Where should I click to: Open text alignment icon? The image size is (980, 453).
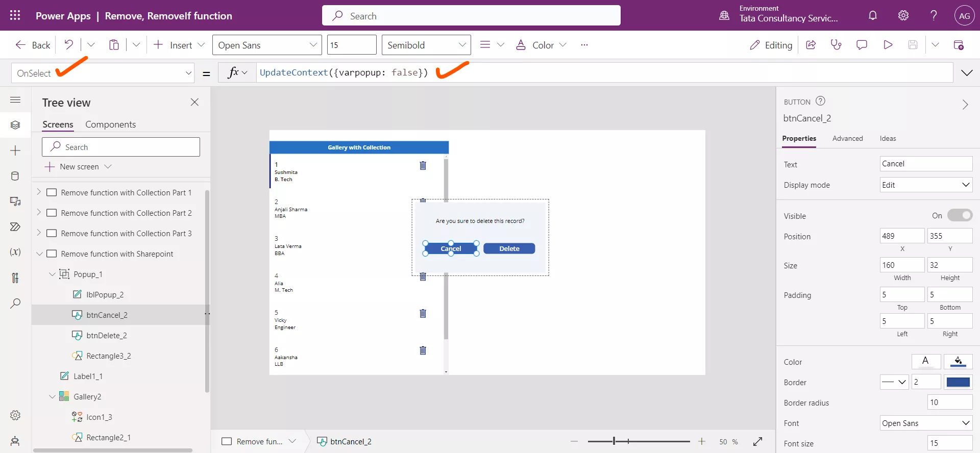pyautogui.click(x=485, y=45)
